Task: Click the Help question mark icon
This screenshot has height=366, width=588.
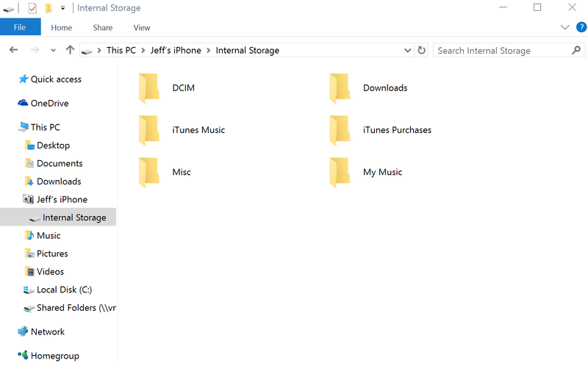Action: [x=581, y=27]
